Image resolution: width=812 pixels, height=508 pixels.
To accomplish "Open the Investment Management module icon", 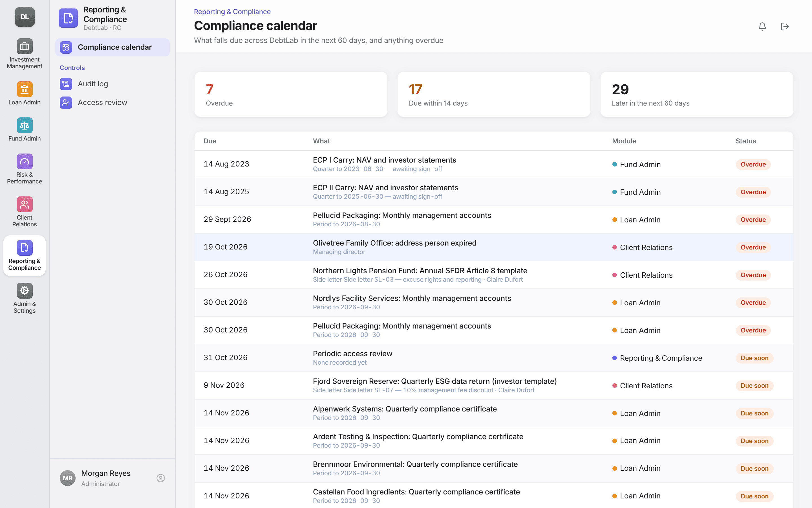I will (x=25, y=46).
